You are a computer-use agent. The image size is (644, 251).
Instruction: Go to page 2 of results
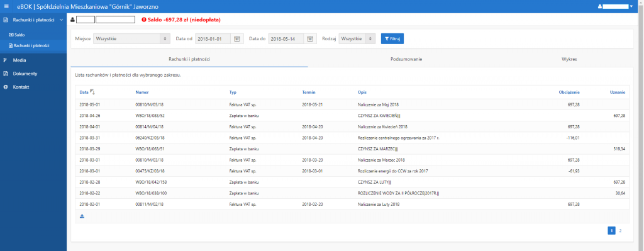620,231
